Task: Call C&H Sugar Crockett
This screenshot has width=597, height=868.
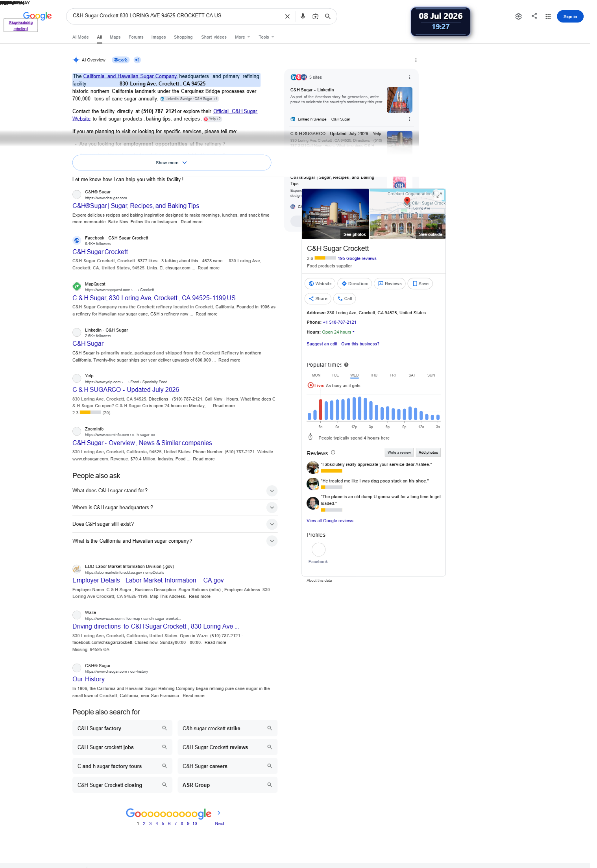Action: click(x=345, y=299)
